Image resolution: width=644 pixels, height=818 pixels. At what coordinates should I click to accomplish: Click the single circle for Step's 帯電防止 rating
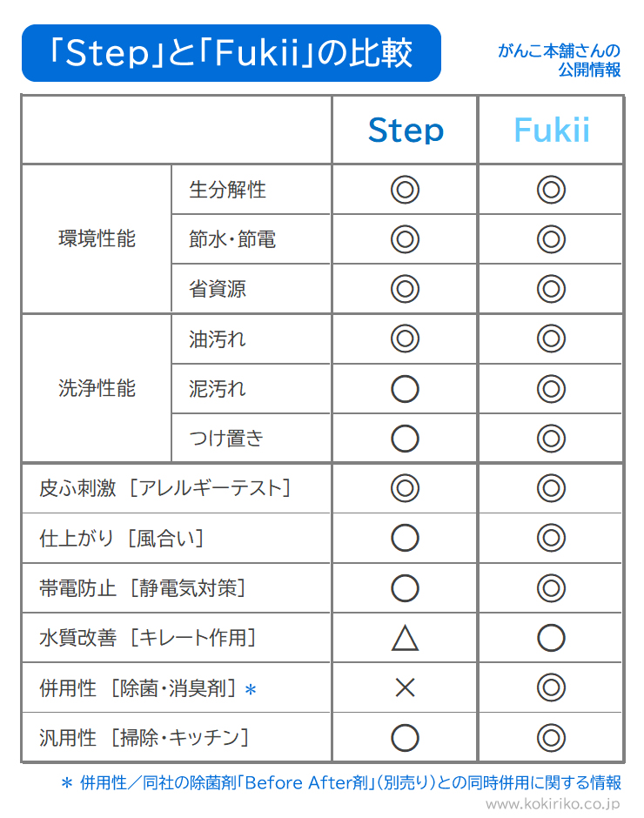pos(405,588)
